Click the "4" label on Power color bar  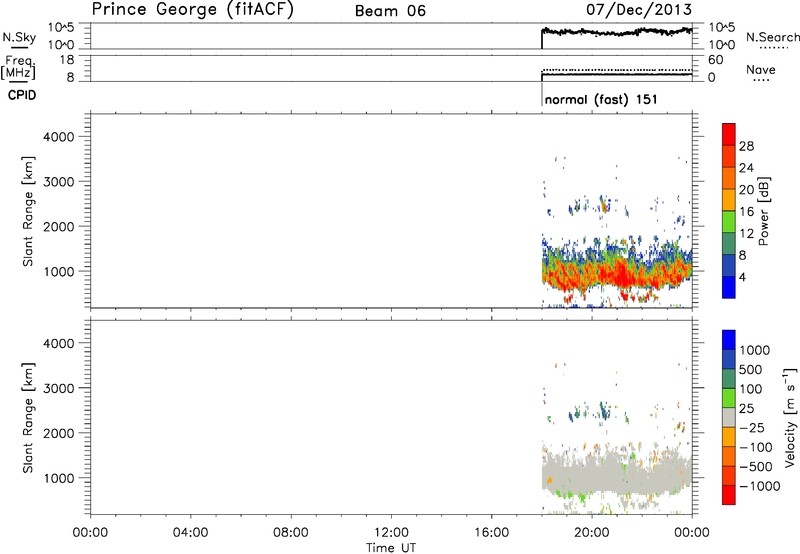[x=742, y=278]
